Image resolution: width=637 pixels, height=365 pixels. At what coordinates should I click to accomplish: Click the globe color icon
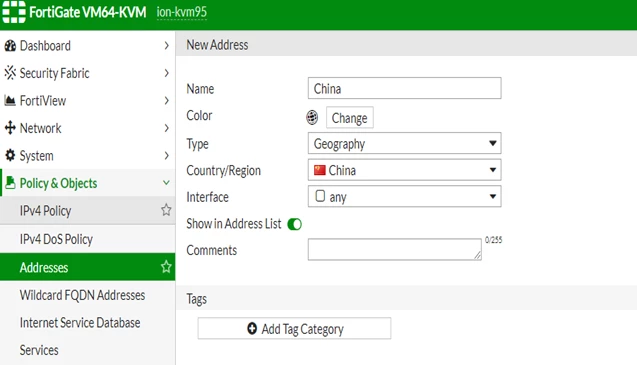(x=312, y=117)
